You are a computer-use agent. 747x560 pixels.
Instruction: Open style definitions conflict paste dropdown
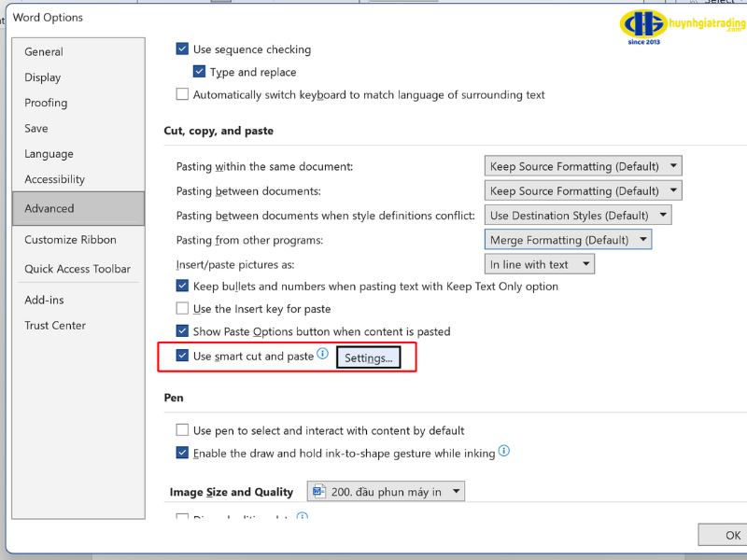tap(578, 216)
